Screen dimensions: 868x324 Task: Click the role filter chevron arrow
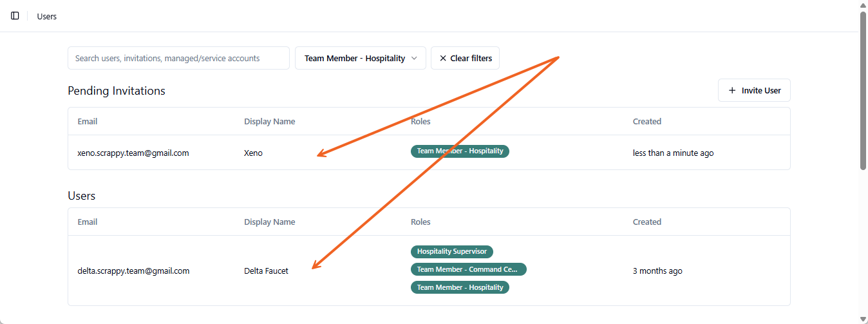(414, 58)
